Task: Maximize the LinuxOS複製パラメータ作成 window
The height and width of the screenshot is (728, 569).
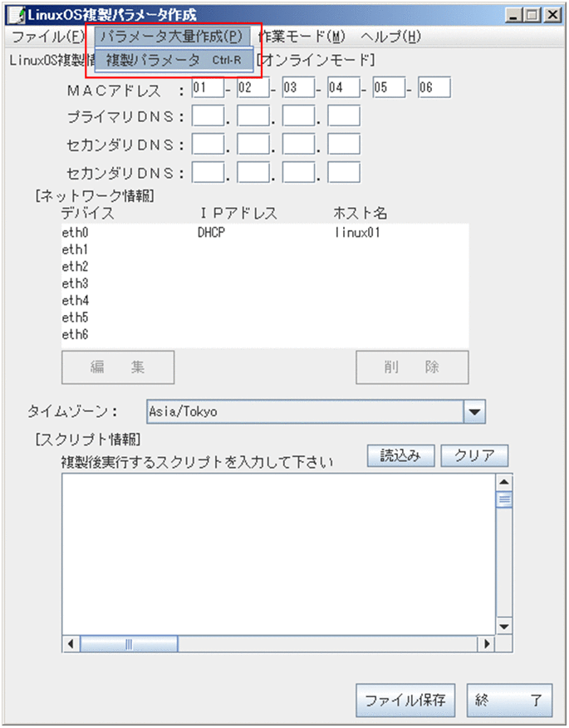Action: pyautogui.click(x=532, y=15)
